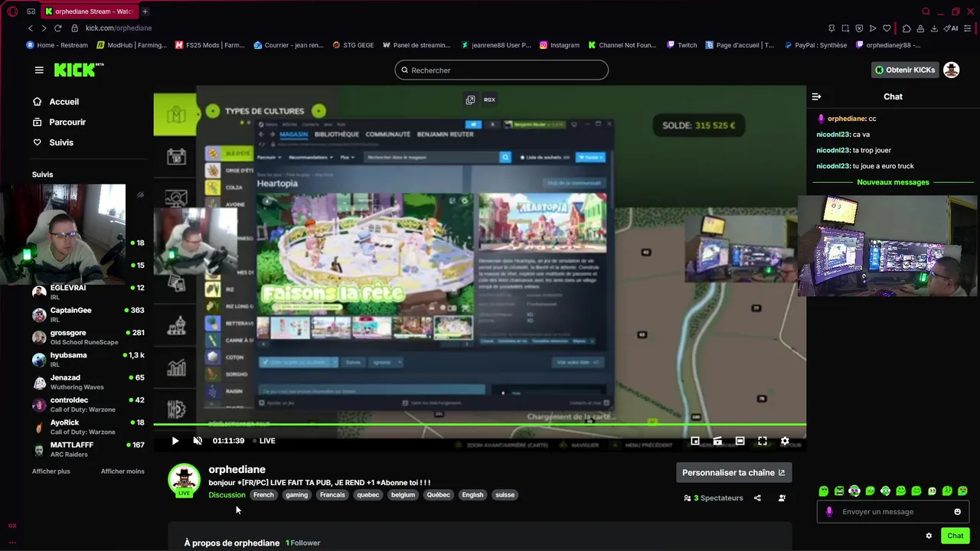
Task: Click the share icon near Spectateurs
Action: (x=757, y=498)
